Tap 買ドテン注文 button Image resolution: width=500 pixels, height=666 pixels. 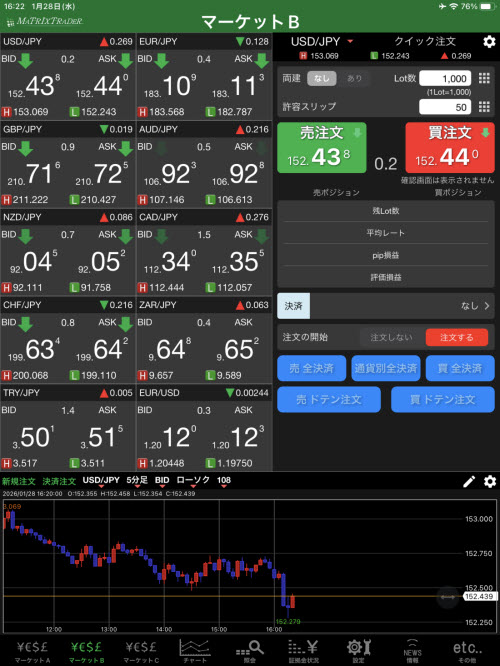coord(443,400)
